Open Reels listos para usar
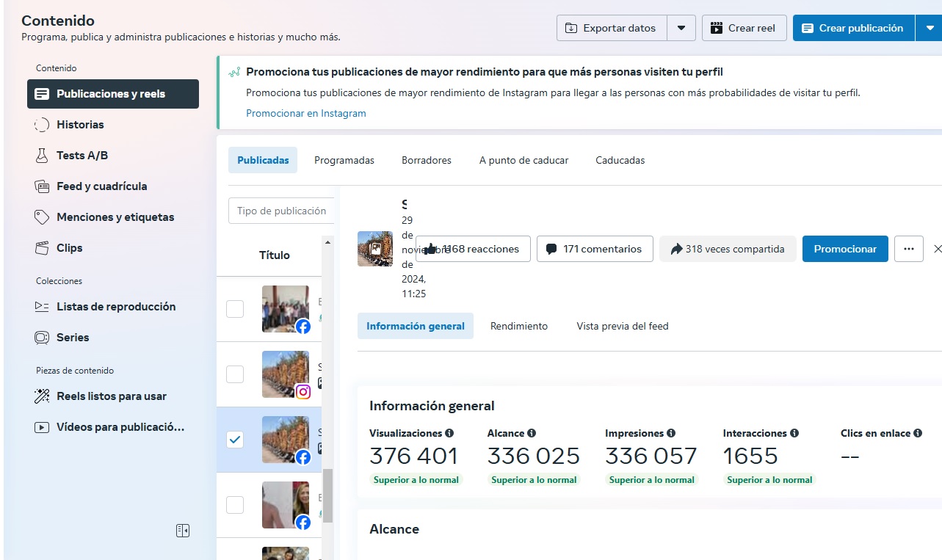The height and width of the screenshot is (560, 942). pyautogui.click(x=111, y=396)
